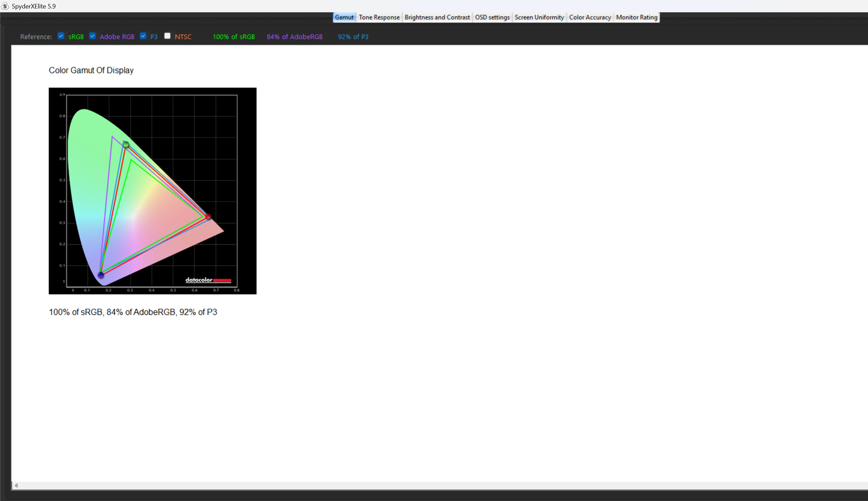The width and height of the screenshot is (868, 501).
Task: Uncheck the sRGB reference checkbox
Action: pos(61,36)
